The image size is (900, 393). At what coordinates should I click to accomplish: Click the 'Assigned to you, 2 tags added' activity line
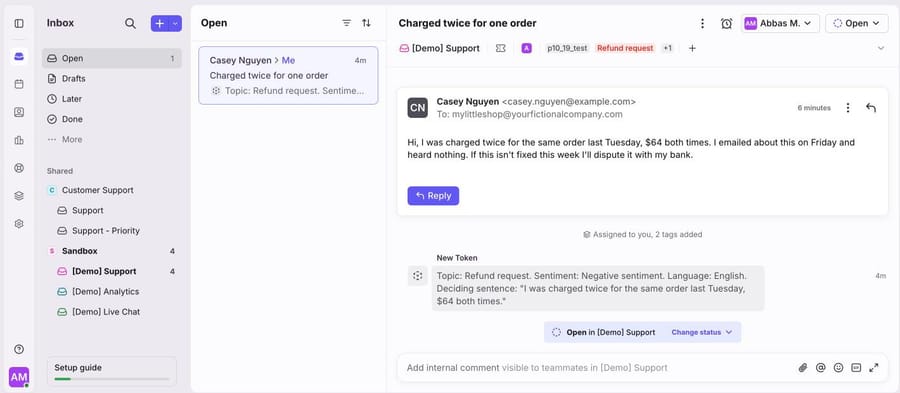[x=642, y=234]
